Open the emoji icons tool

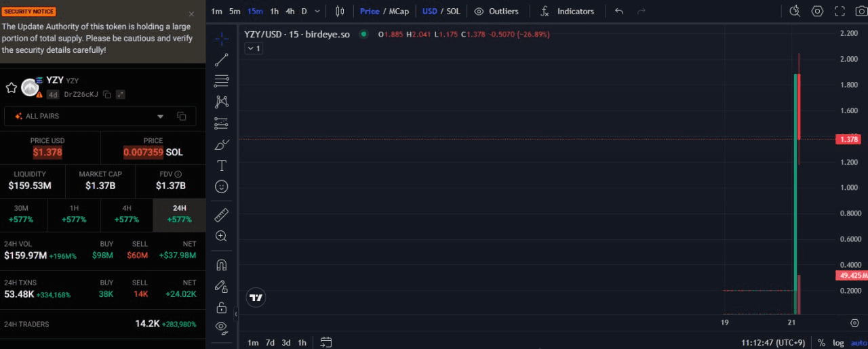(x=221, y=186)
